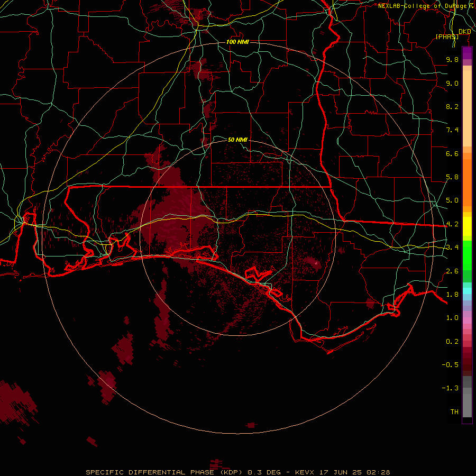Click the "TH" threshold label on the scale
The height and width of the screenshot is (476, 476).
pyautogui.click(x=454, y=411)
